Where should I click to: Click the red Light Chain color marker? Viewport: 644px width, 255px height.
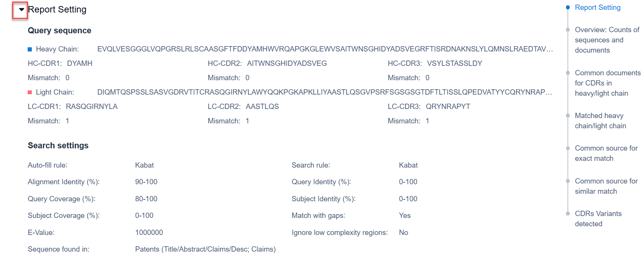click(x=30, y=92)
